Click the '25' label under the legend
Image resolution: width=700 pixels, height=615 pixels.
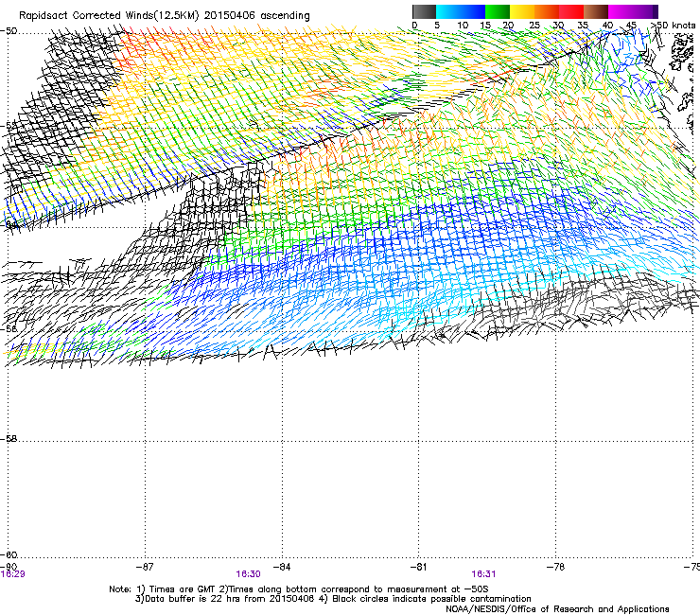534,26
